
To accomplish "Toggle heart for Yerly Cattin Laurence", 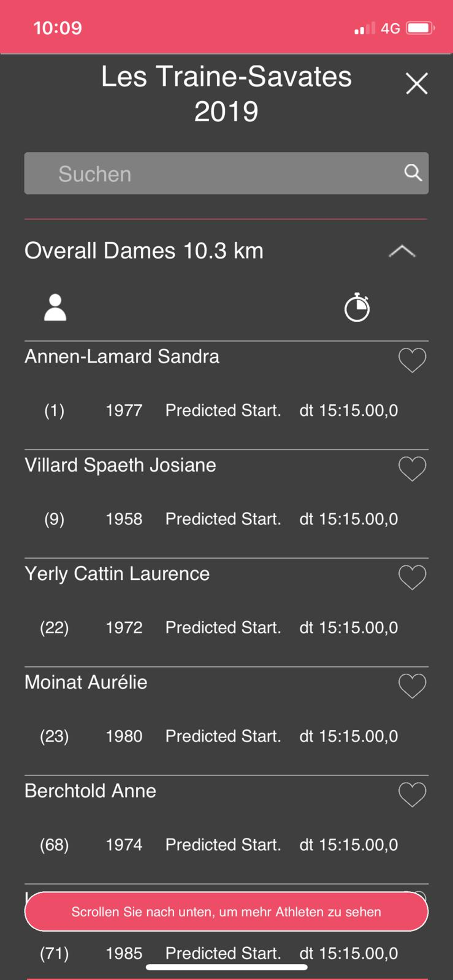I will click(412, 577).
